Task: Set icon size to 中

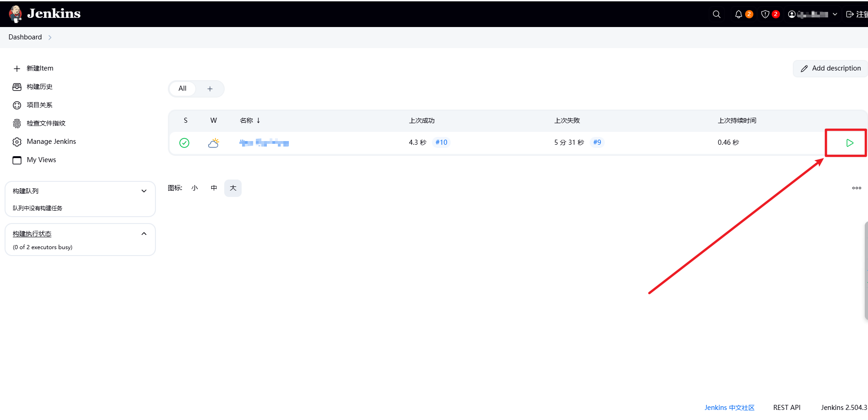Action: click(214, 188)
